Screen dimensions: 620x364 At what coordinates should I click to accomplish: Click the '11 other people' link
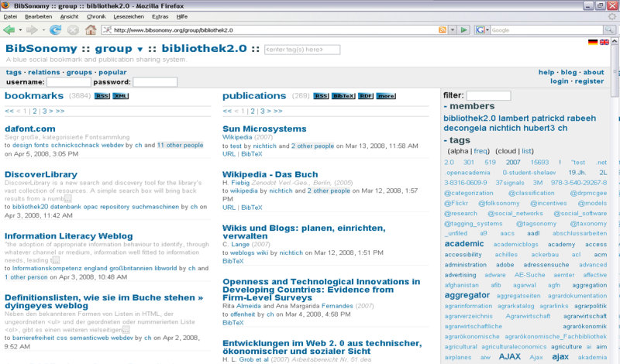point(180,145)
